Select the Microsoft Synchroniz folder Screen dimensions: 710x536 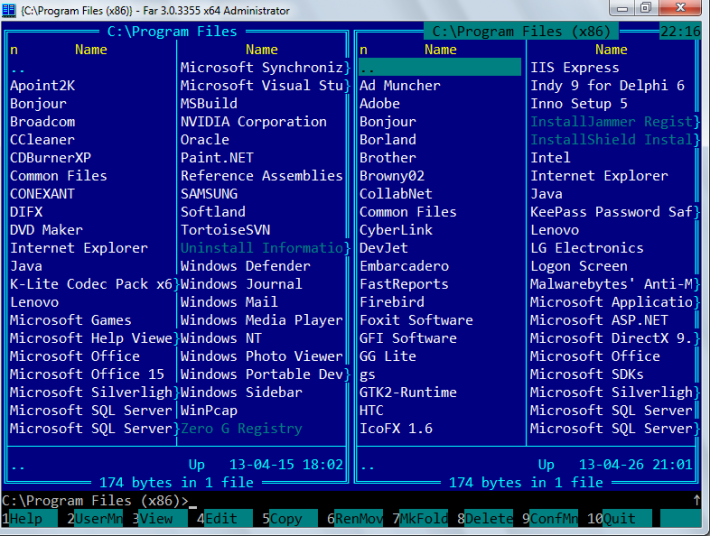point(262,67)
